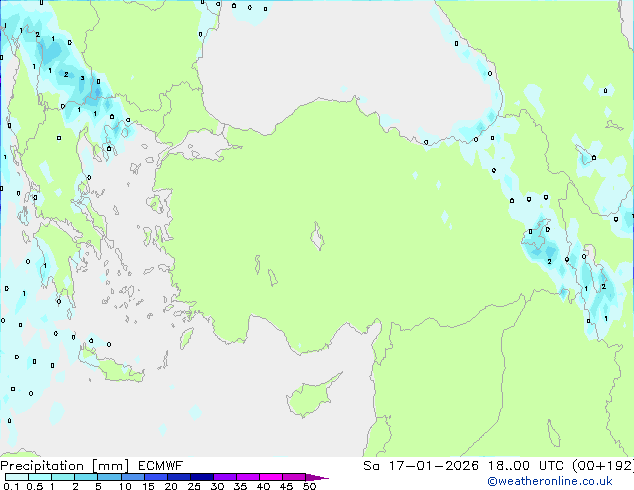The width and height of the screenshot is (634, 490).
Task: Click the dark navy swatch between 25 and 30
Action: [202, 477]
